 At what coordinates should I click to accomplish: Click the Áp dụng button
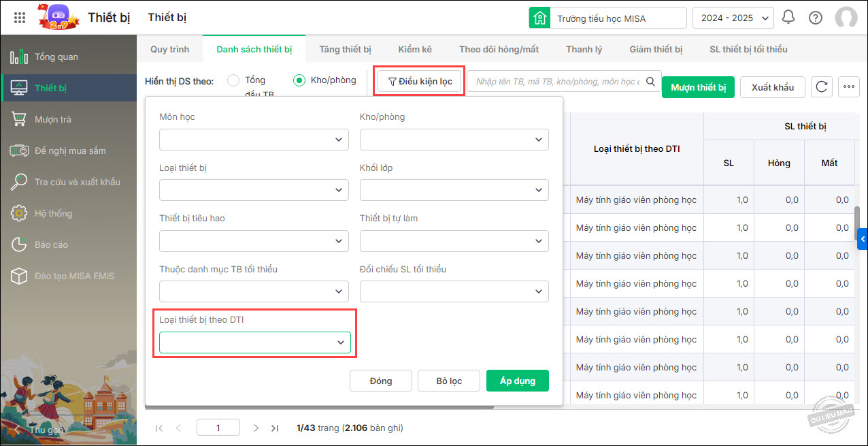[x=517, y=381]
